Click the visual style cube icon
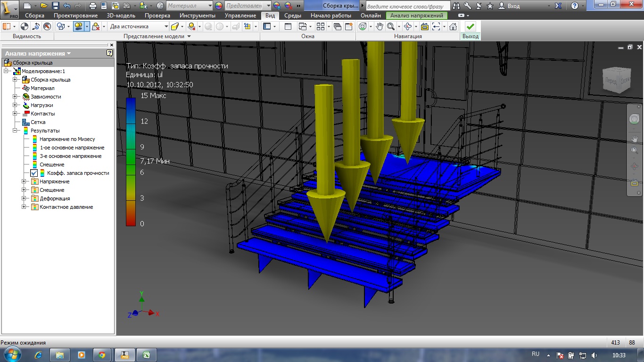644x362 pixels. click(60, 26)
